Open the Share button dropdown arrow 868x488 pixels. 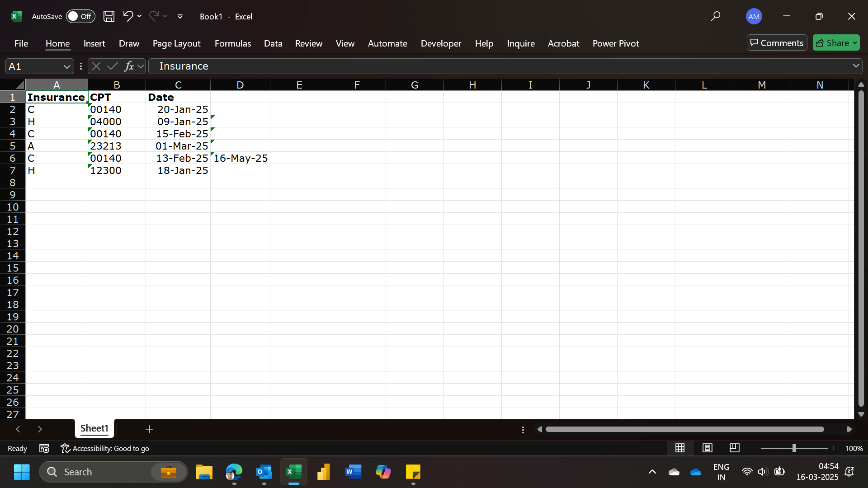855,43
